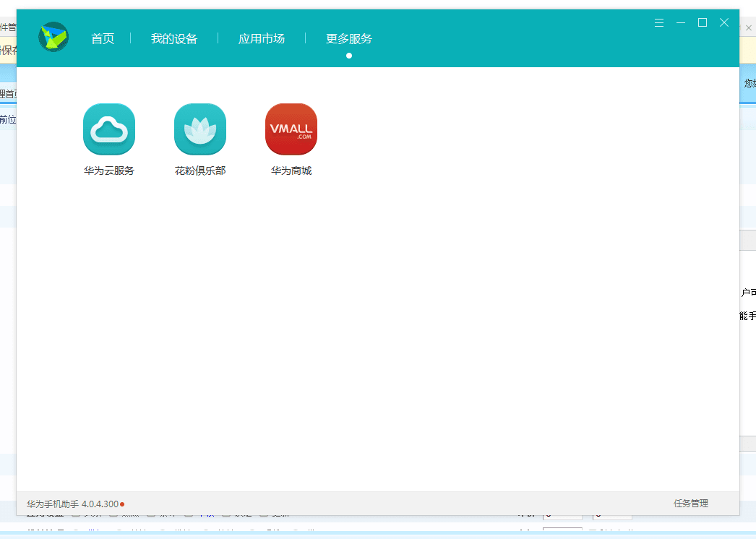Click the 华为手机助手 4.0.4.300 version text

pos(72,504)
